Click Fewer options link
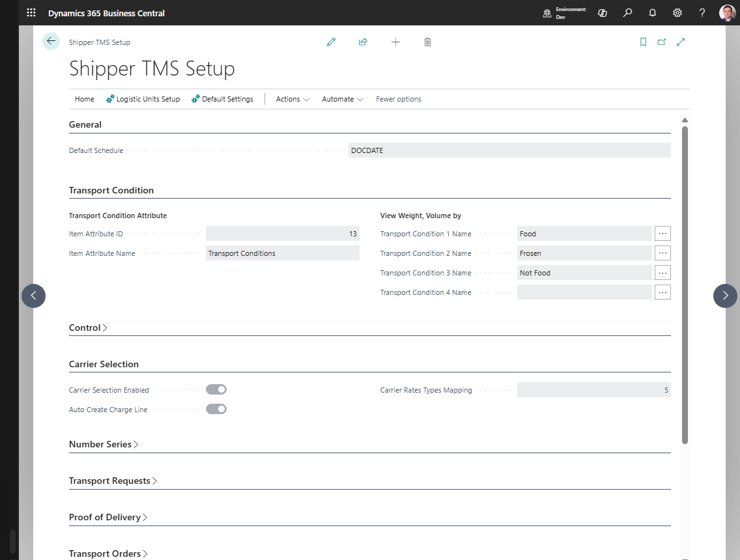The image size is (740, 560). click(398, 99)
